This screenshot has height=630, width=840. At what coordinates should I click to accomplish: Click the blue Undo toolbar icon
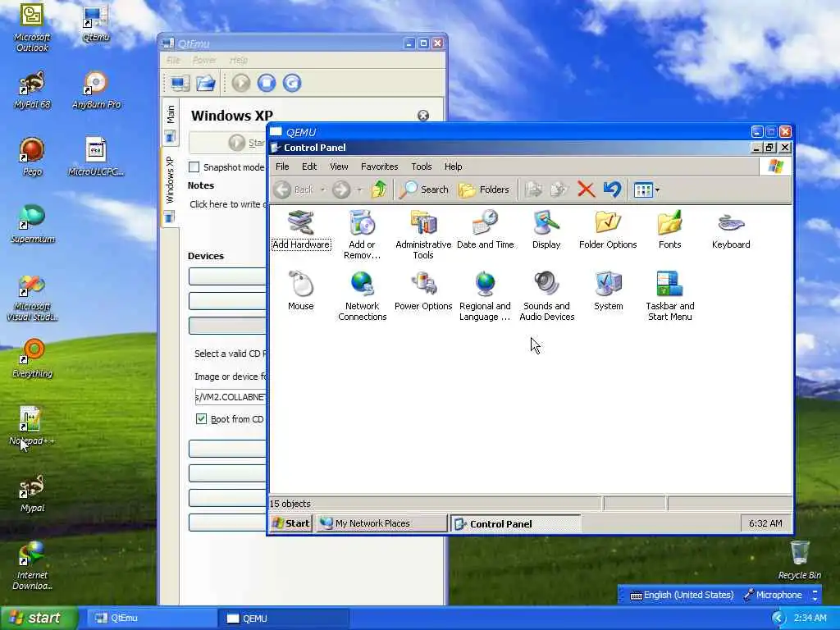tap(612, 189)
